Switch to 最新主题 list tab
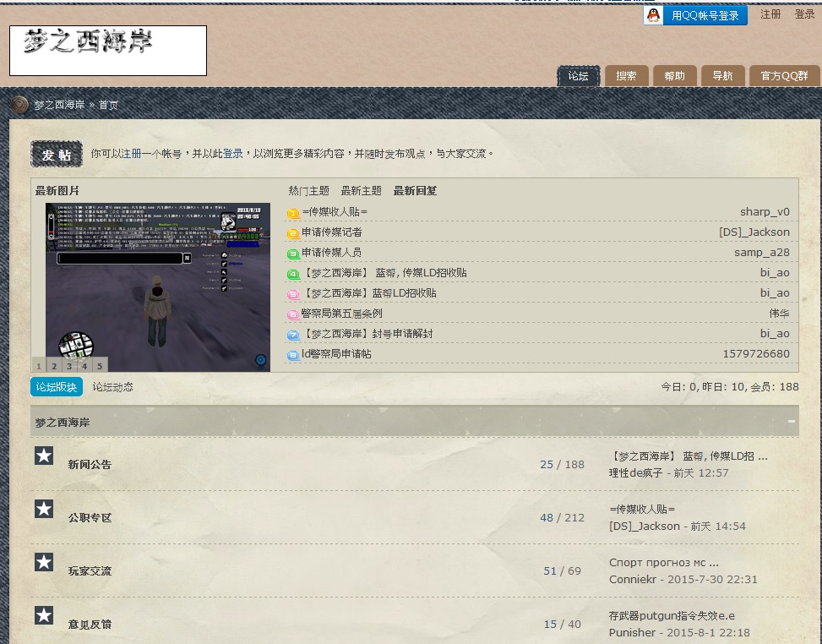The image size is (822, 644). [362, 191]
